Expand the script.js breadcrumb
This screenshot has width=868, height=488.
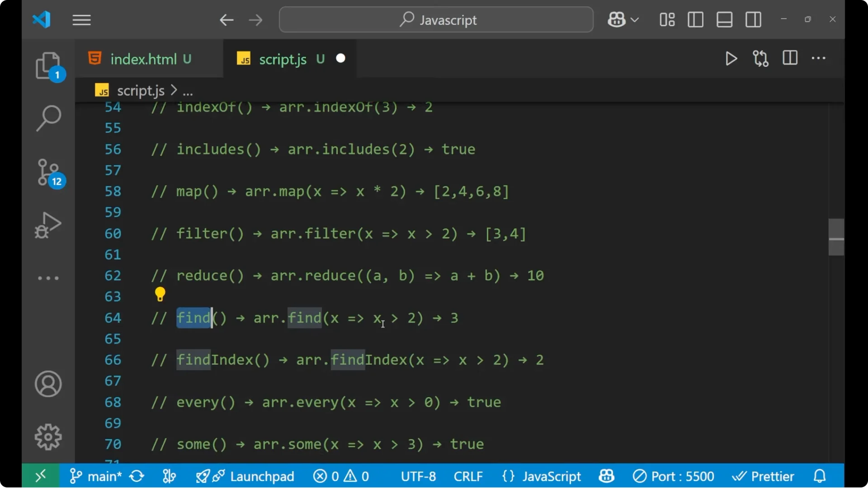(x=188, y=90)
